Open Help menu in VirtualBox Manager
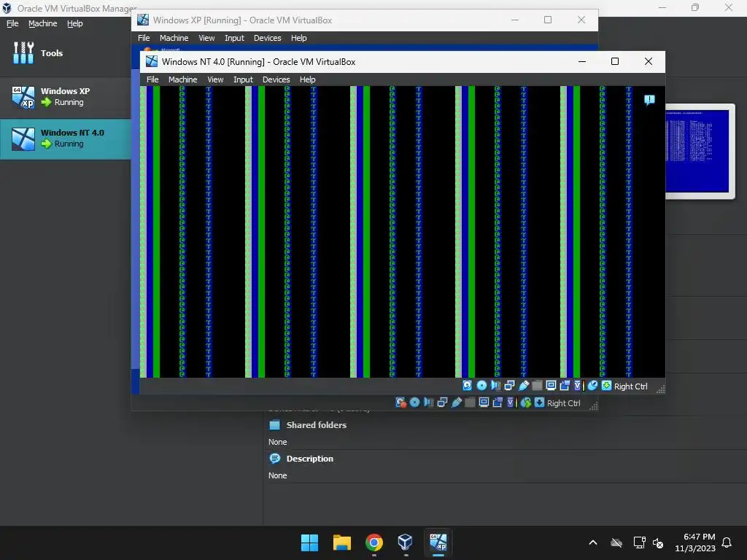 pyautogui.click(x=75, y=23)
